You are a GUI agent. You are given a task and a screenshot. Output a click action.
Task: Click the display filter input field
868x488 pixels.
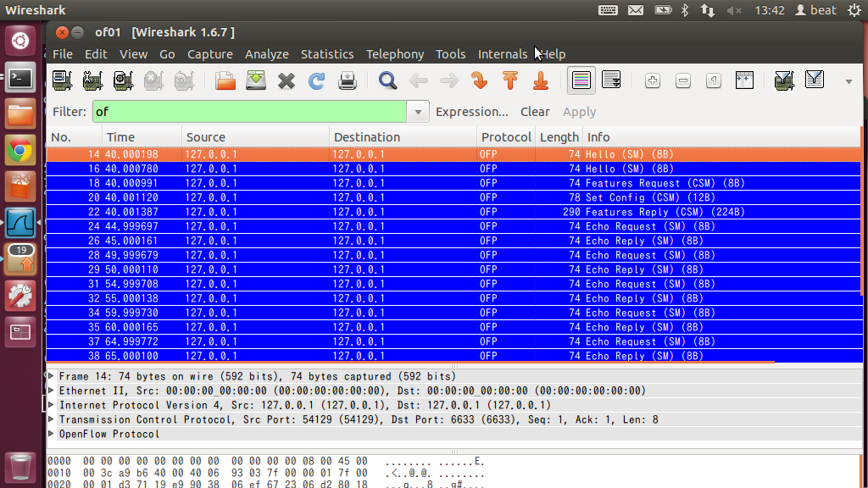[x=249, y=112]
